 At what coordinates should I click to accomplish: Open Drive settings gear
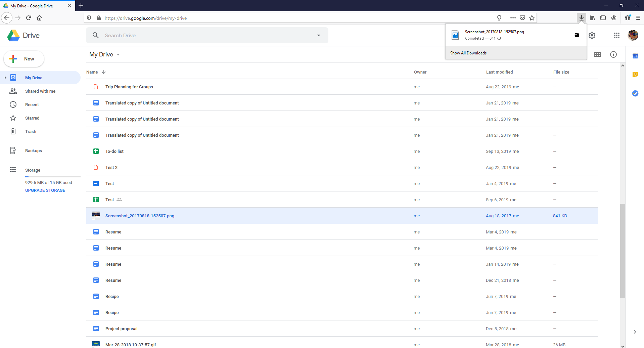pyautogui.click(x=592, y=35)
